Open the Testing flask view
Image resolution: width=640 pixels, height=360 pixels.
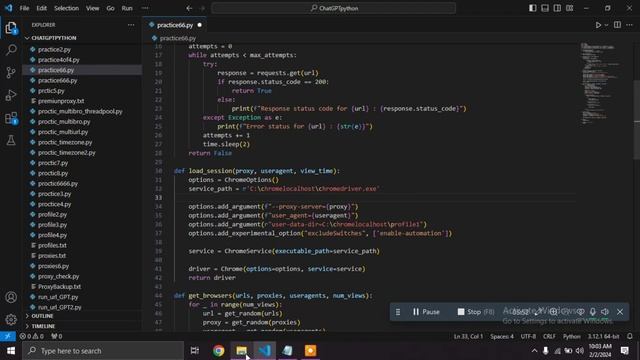(11, 140)
